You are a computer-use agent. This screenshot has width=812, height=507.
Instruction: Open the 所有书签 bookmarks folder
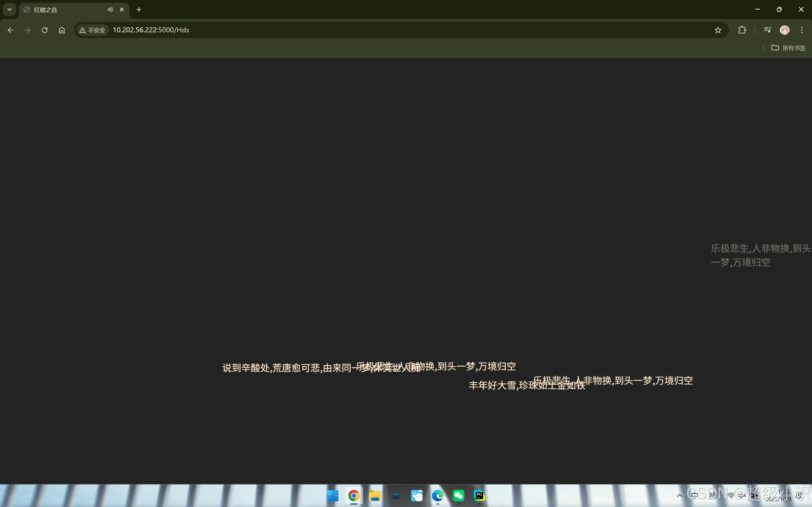[788, 48]
